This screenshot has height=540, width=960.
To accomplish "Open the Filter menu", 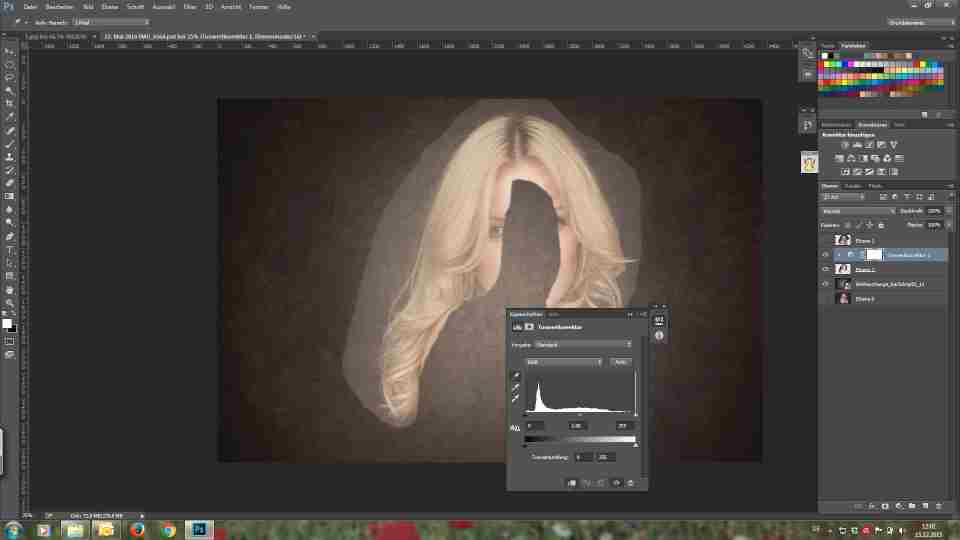I will pyautogui.click(x=189, y=6).
